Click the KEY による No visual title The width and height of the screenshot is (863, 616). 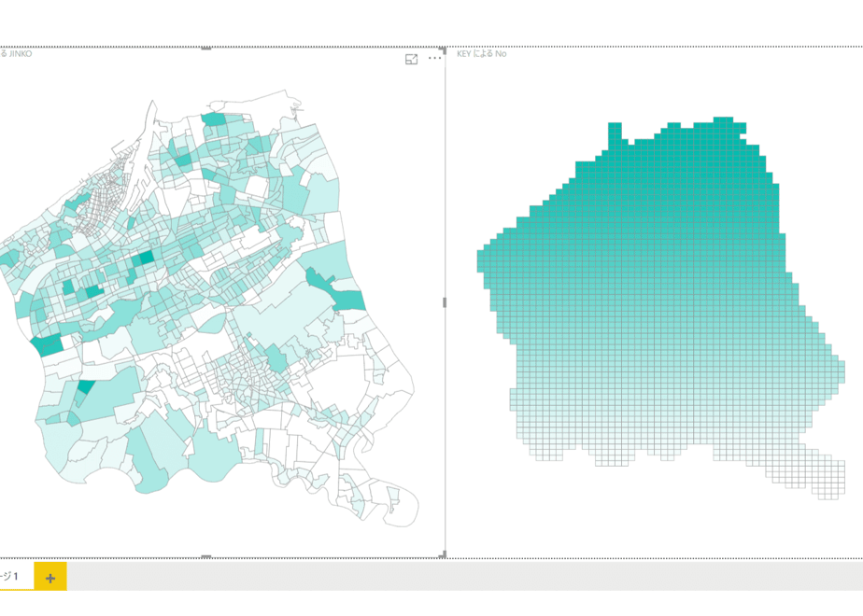pyautogui.click(x=482, y=53)
